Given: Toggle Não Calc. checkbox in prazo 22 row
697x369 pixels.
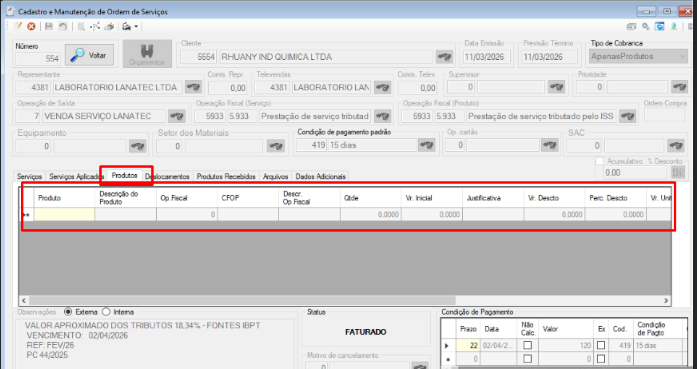Looking at the screenshot, I should click(528, 345).
